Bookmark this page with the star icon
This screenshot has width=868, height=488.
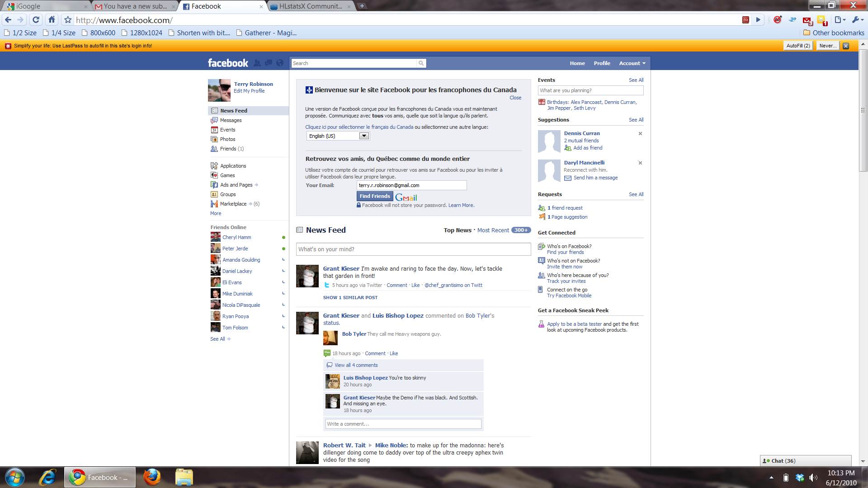68,20
